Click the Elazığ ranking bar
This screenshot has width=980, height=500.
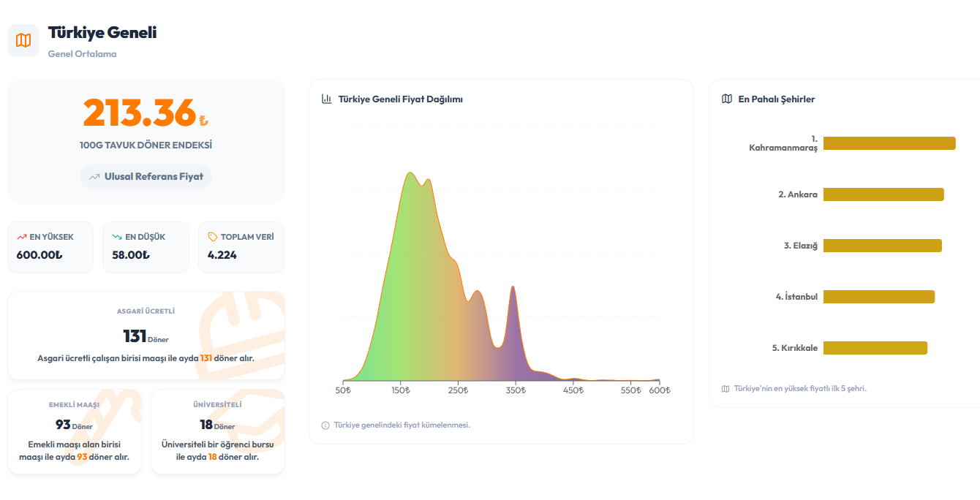click(883, 246)
